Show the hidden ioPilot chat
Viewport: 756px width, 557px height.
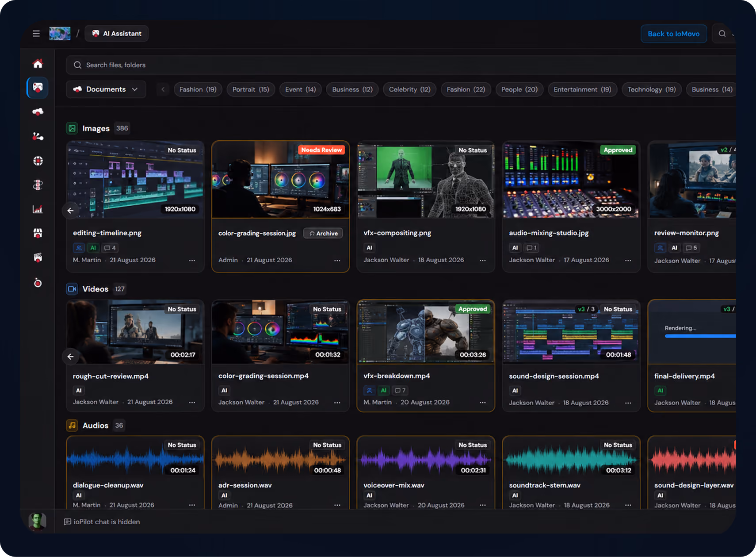pyautogui.click(x=102, y=522)
